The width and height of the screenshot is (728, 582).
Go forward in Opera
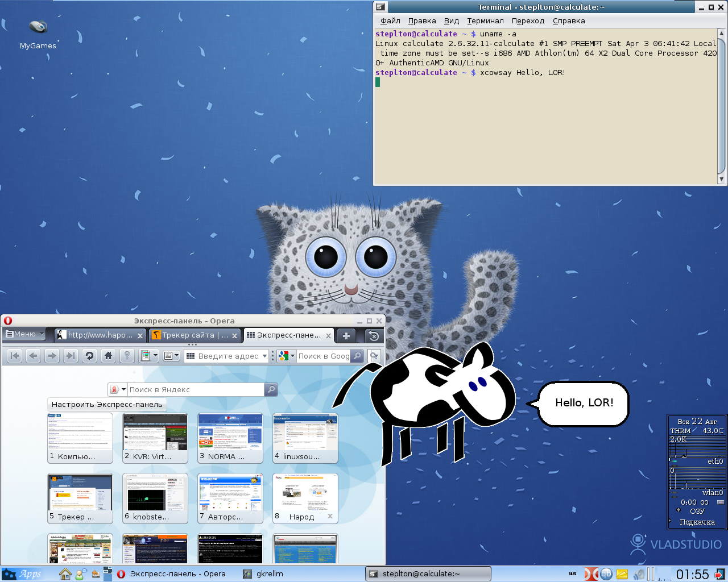click(x=52, y=356)
